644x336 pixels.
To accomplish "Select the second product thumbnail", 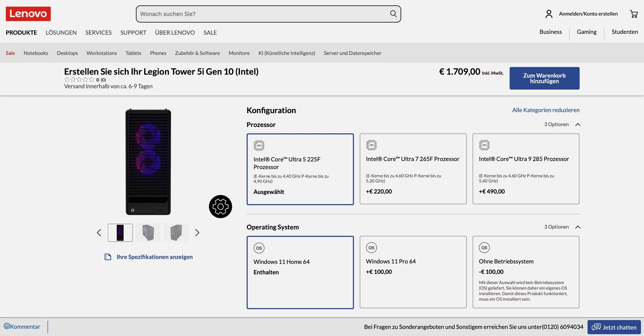I will [x=148, y=232].
